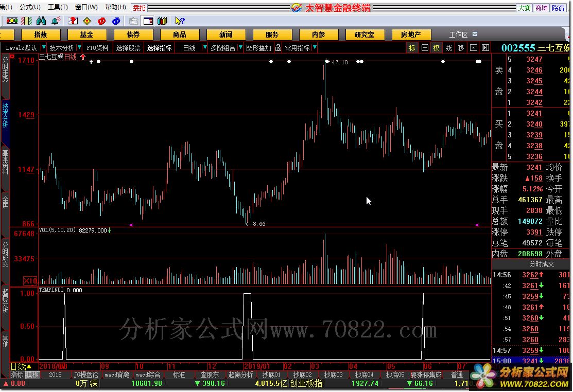Viewport: 573px width, 392px height.
Task: Open the 公式(U) menu
Action: pyautogui.click(x=30, y=7)
